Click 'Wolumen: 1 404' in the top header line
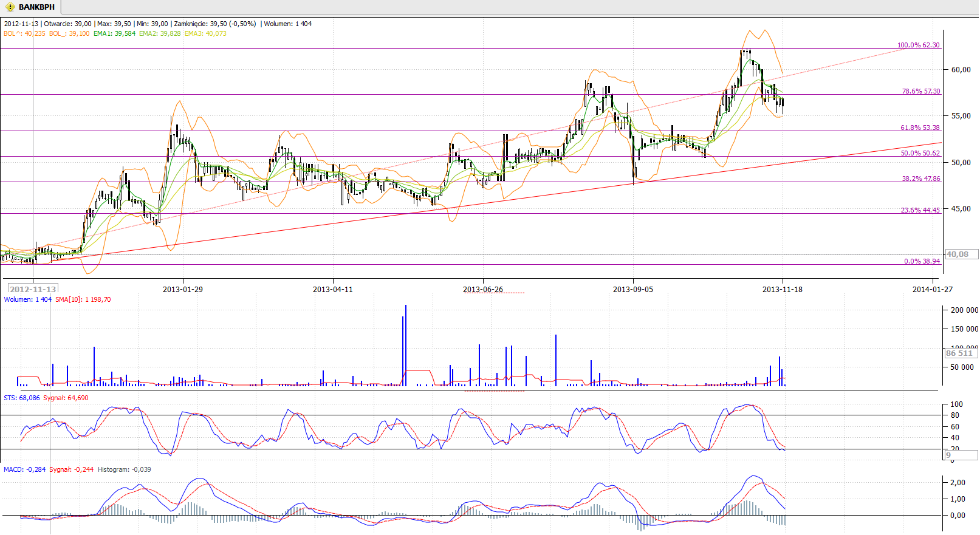980x535 pixels. 288,24
